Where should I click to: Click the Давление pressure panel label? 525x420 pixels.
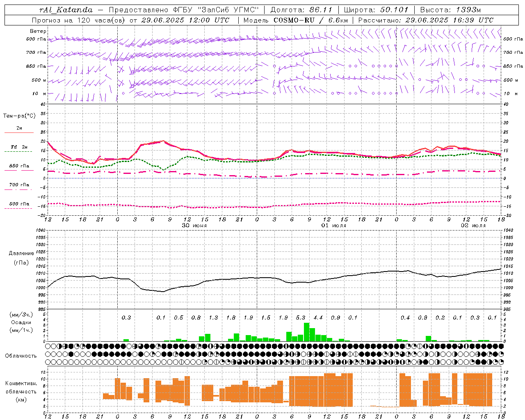pyautogui.click(x=21, y=253)
